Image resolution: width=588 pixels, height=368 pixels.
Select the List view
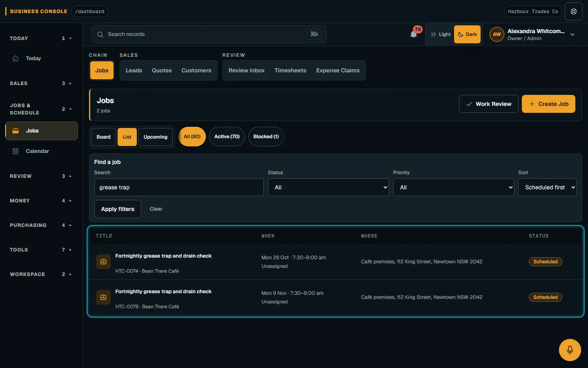point(127,137)
